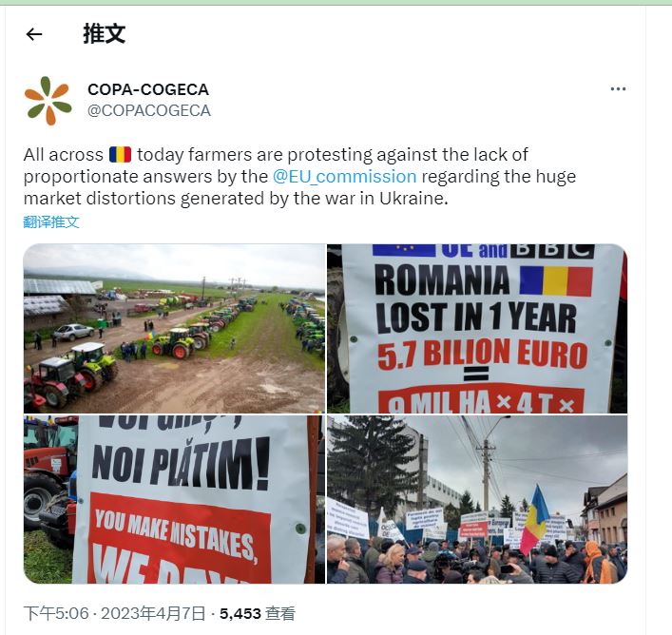
Task: Go back using the left arrow
Action: tap(34, 34)
